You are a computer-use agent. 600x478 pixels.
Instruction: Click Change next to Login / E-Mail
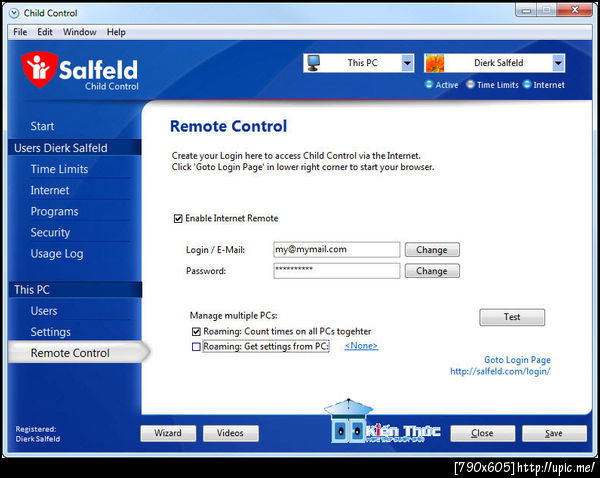coord(432,250)
